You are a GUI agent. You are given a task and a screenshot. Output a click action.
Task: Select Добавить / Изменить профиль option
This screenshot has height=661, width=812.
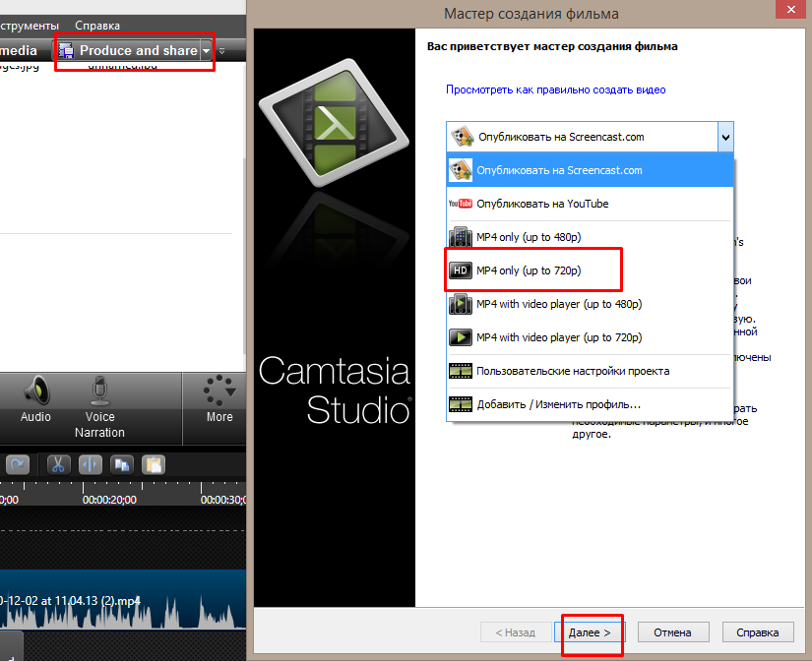click(590, 404)
